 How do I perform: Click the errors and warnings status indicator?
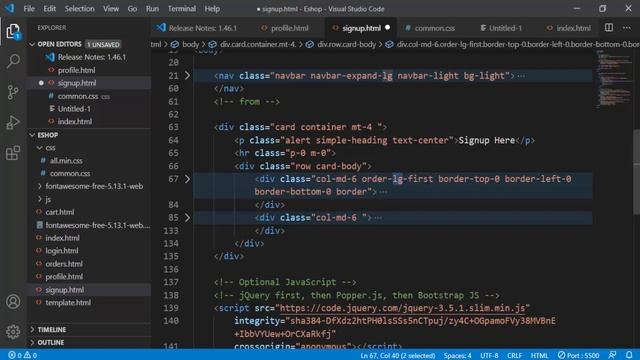click(22, 355)
